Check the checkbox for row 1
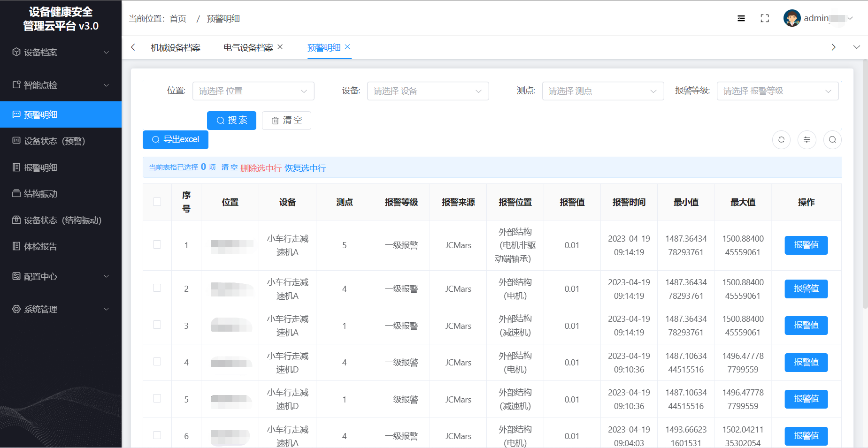The width and height of the screenshot is (868, 448). click(x=157, y=245)
